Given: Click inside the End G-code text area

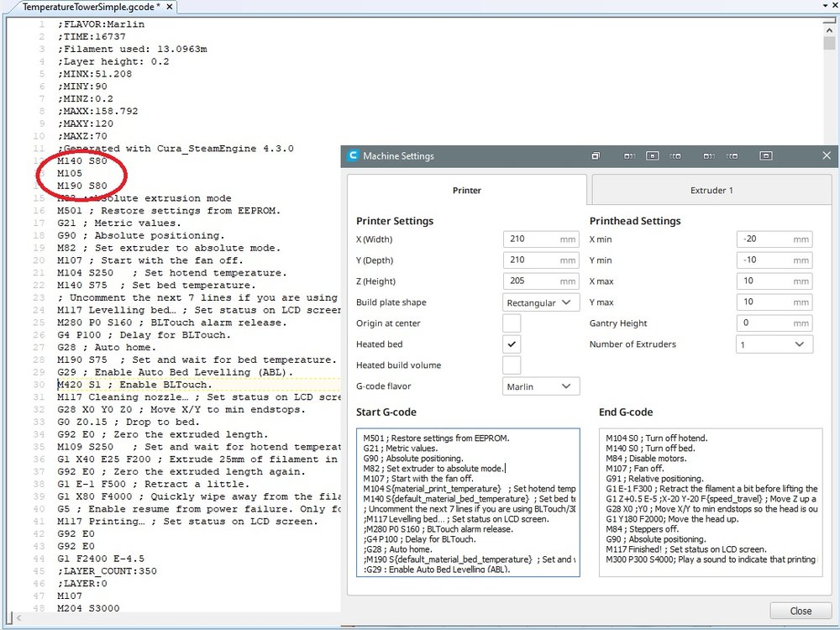Looking at the screenshot, I should [x=711, y=502].
